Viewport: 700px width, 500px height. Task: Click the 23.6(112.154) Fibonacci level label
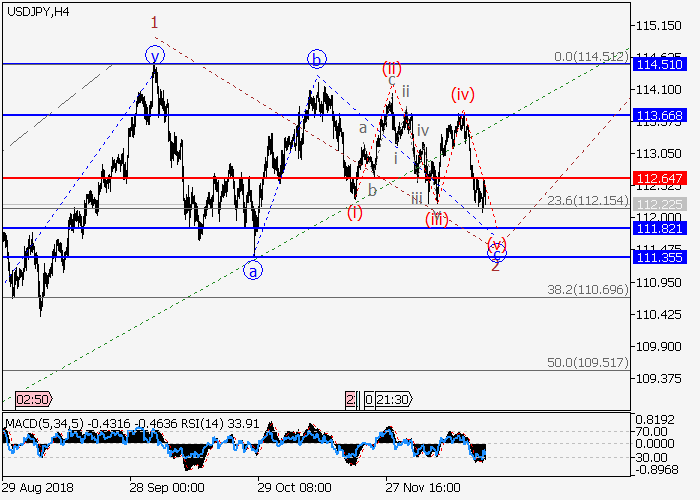[587, 200]
